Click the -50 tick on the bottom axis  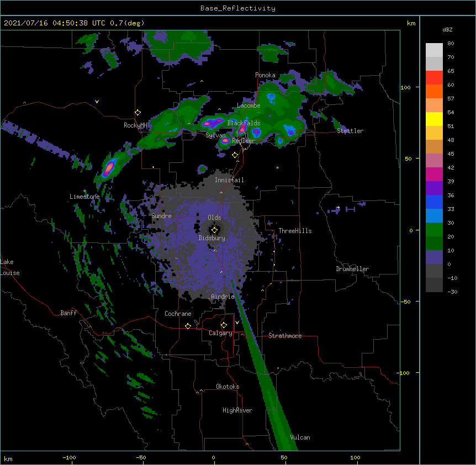[x=141, y=457]
